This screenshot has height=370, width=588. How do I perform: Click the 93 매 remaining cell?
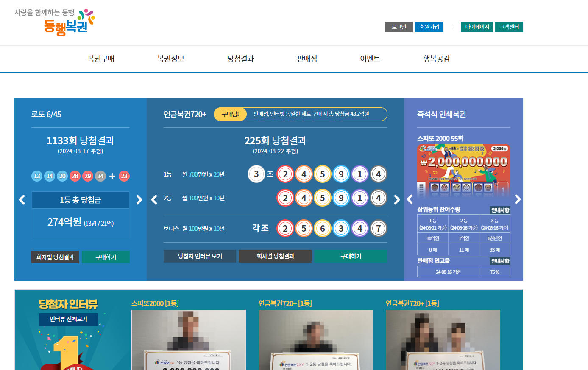click(495, 249)
